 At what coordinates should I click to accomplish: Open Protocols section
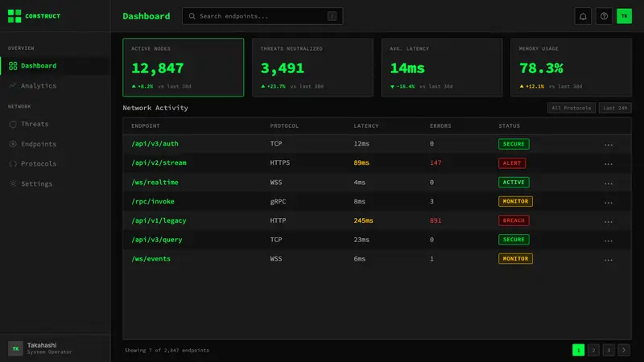click(x=56, y=164)
